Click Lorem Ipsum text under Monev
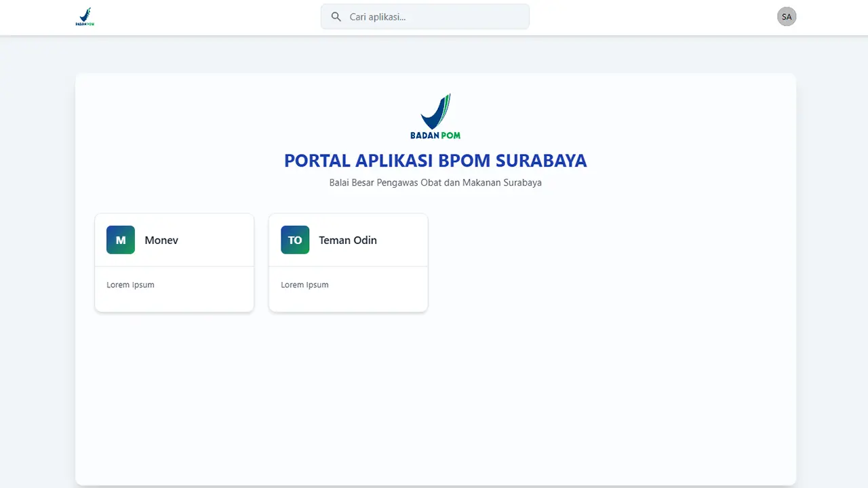Image resolution: width=868 pixels, height=488 pixels. 130,285
